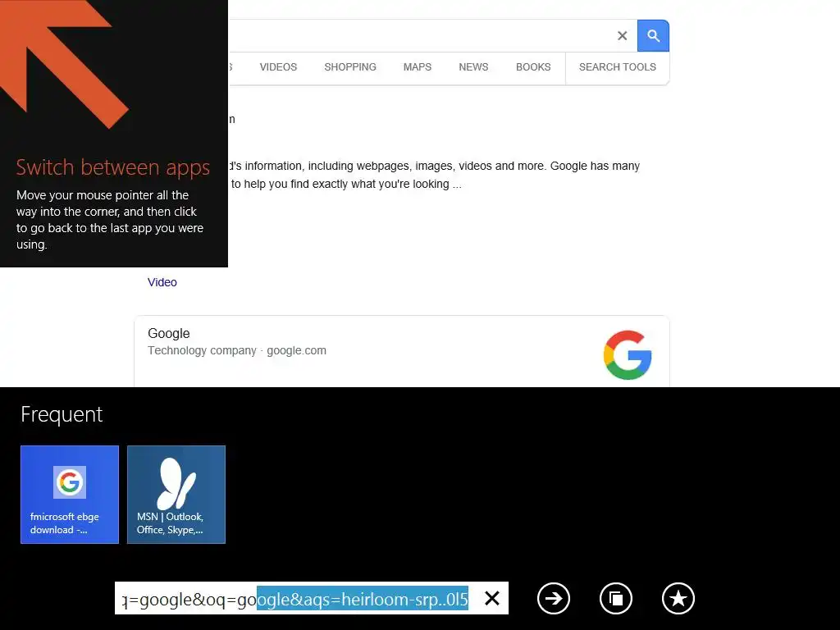
Task: Click the google.com text in panel
Action: [x=296, y=350]
